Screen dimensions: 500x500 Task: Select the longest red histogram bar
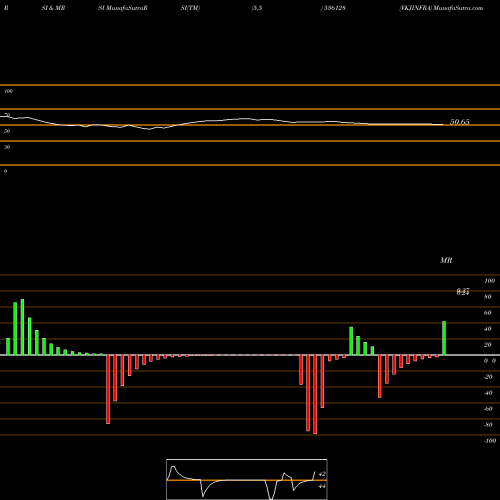coord(315,394)
